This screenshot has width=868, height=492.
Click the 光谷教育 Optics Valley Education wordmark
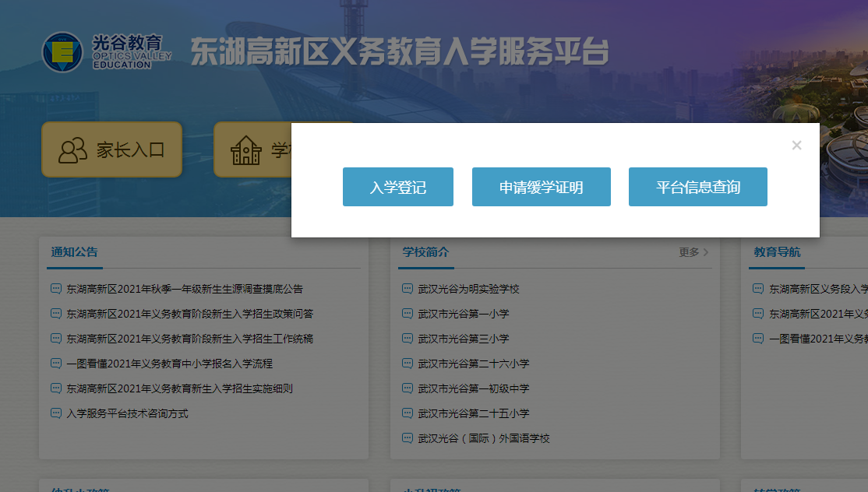pos(132,52)
